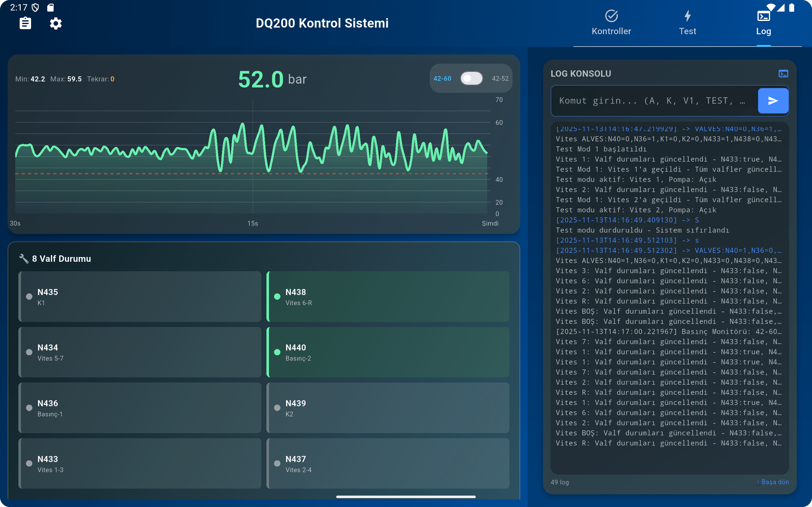The image size is (812, 507).
Task: Click the 15s marker on the pressure chart
Action: click(x=253, y=223)
